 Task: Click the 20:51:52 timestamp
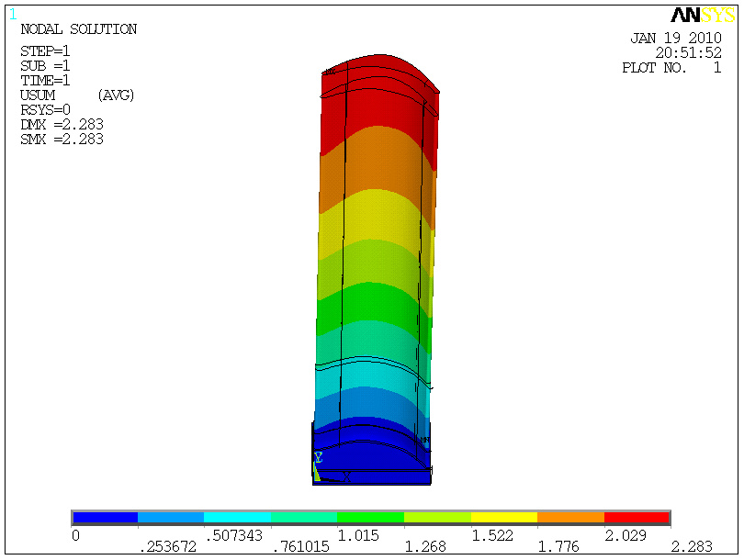(689, 52)
